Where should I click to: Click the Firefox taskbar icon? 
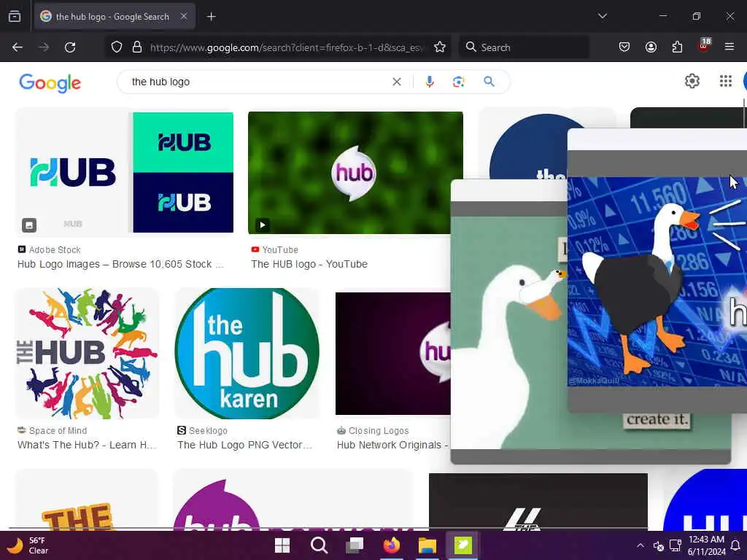391,545
